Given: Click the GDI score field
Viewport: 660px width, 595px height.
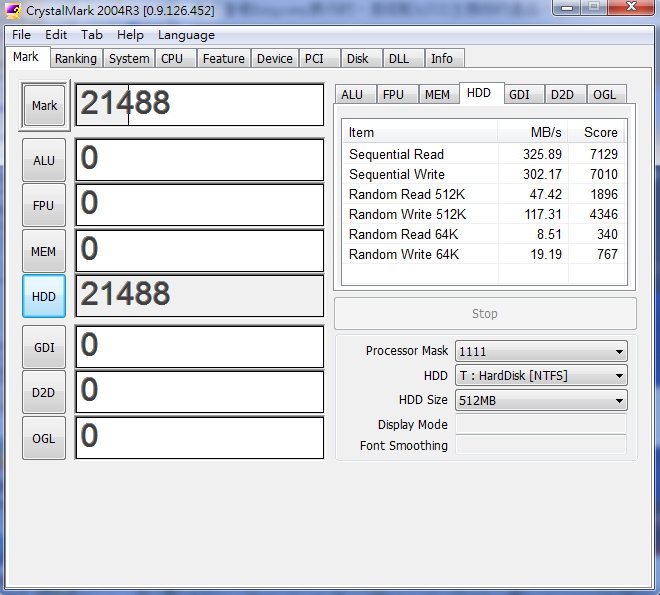Looking at the screenshot, I should coord(200,347).
